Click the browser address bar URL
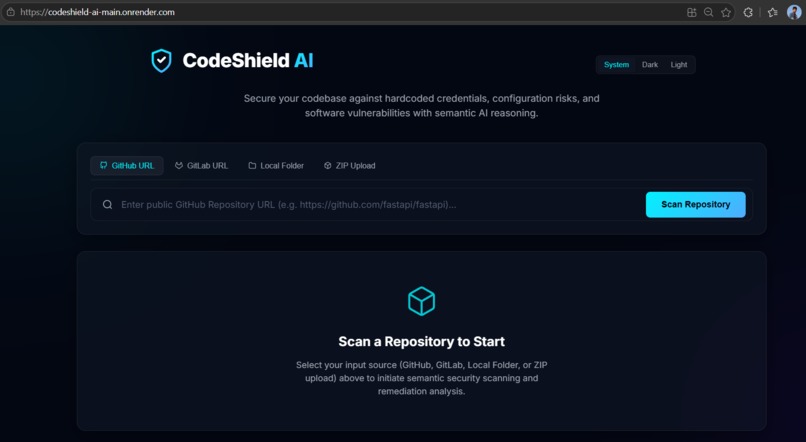This screenshot has width=806, height=442. click(x=98, y=12)
